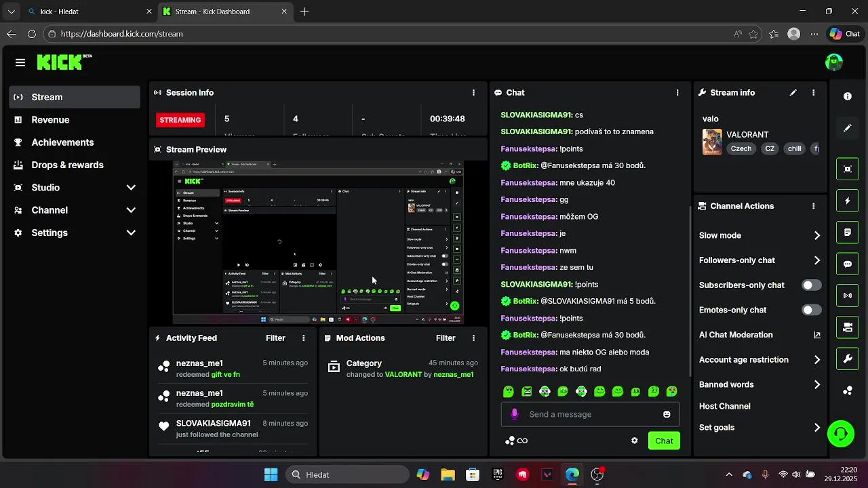Open Slow mode options chevron
The width and height of the screenshot is (868, 488).
[x=816, y=235]
